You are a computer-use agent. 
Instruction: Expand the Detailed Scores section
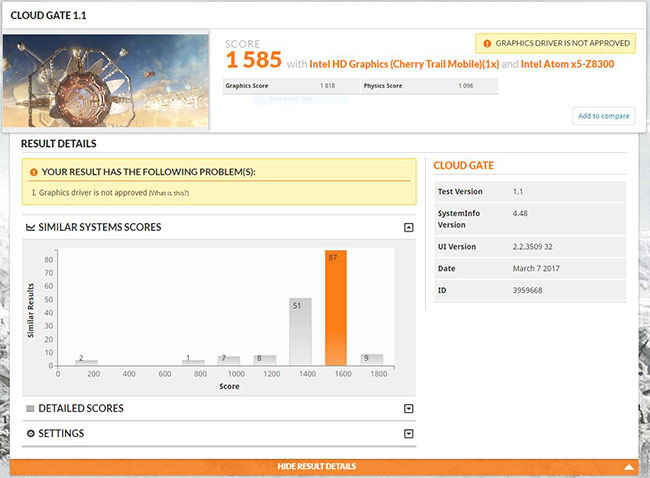pos(408,408)
